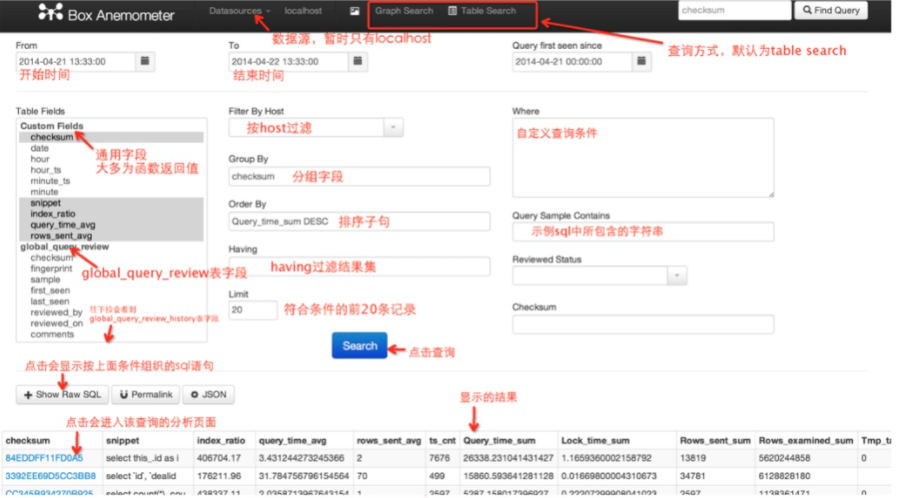This screenshot has height=498, width=904.
Task: Click the checksum search box in navbar
Action: (x=734, y=10)
